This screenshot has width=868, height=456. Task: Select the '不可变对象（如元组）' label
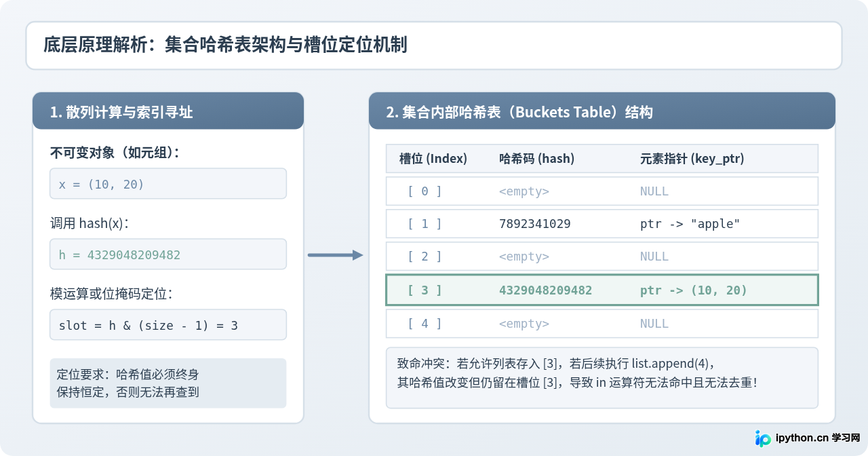[x=115, y=153]
